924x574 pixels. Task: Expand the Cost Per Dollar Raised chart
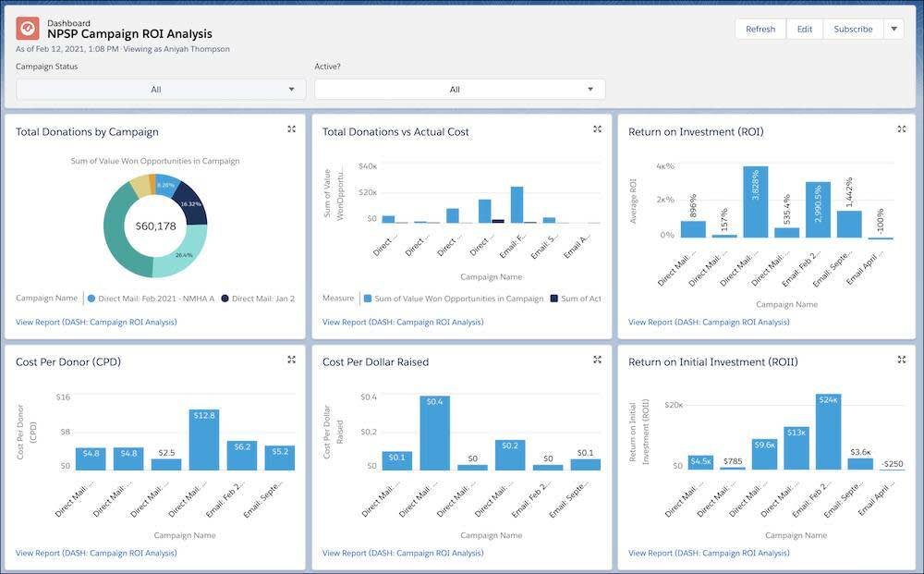[x=597, y=359]
